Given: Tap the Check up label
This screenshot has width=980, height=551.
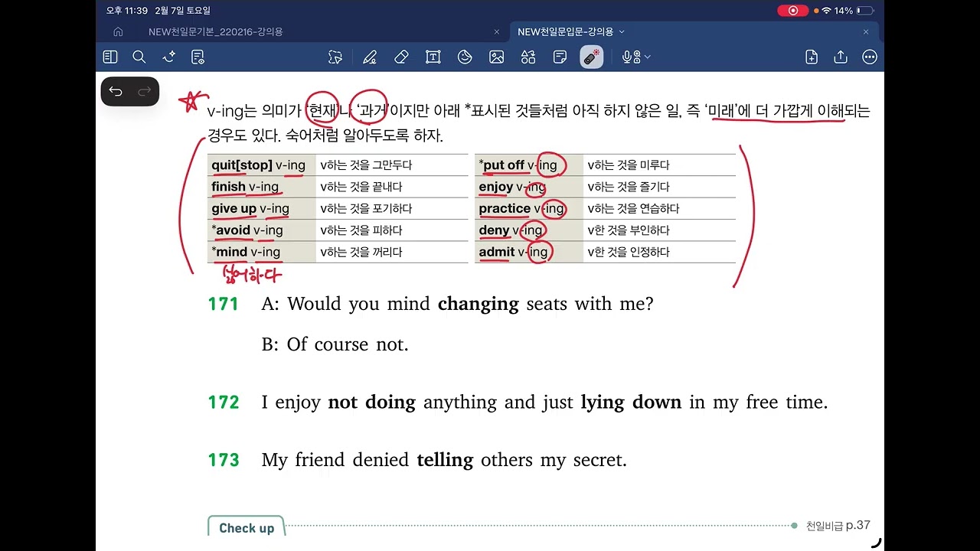Looking at the screenshot, I should point(247,528).
